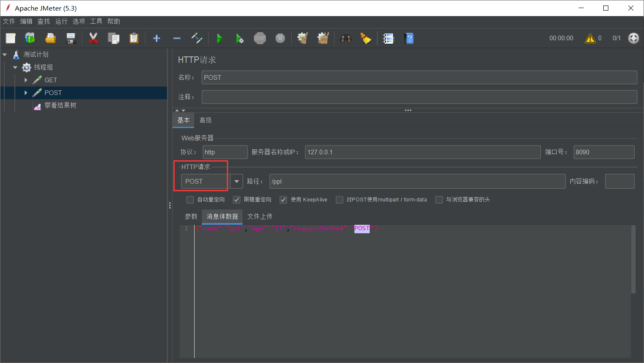
Task: Click the Stop test icon
Action: [x=260, y=38]
